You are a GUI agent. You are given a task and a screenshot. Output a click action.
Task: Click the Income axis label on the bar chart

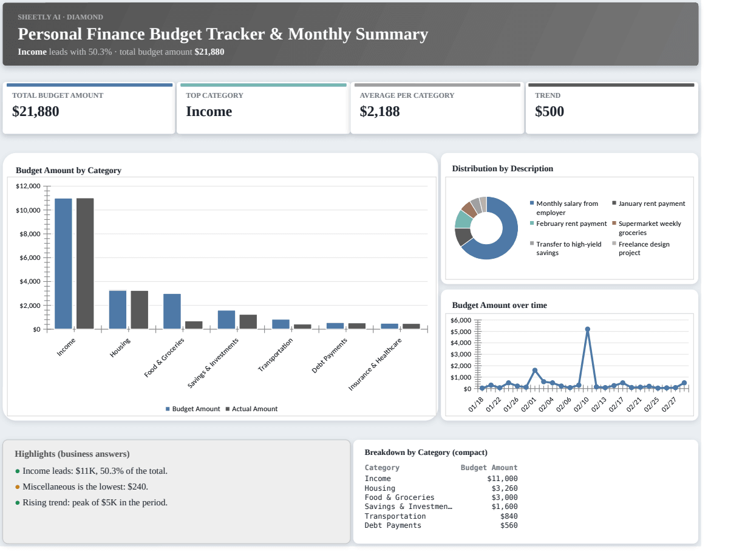point(66,347)
